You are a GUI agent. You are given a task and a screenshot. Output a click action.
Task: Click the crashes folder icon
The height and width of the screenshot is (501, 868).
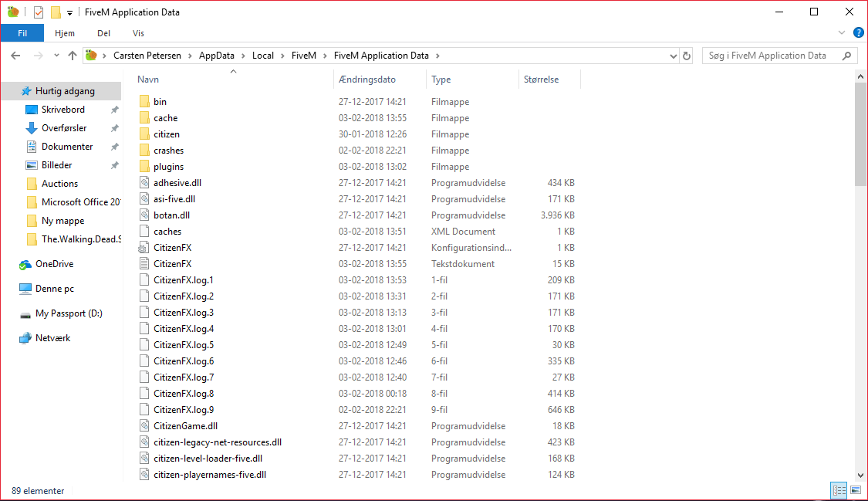144,150
